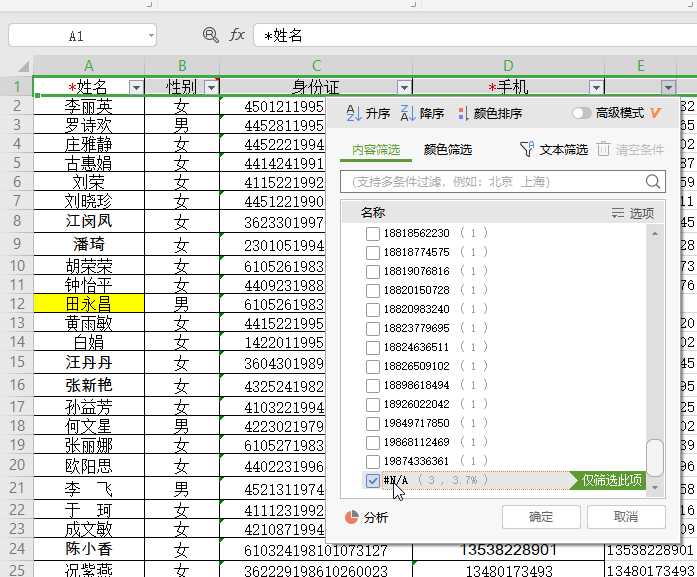
Task: Select column D header
Action: coord(509,66)
